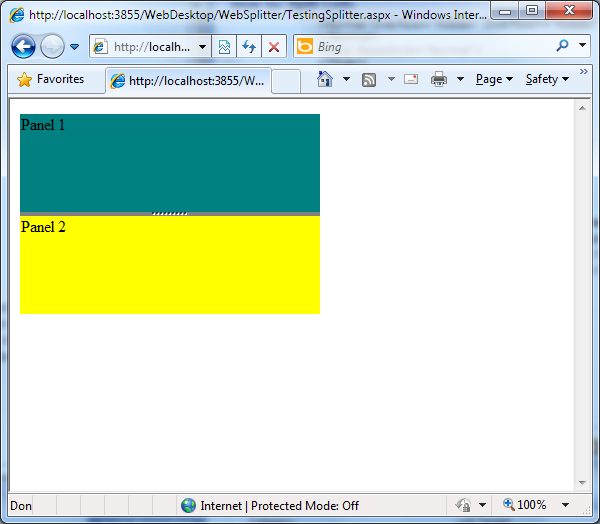Open the Safety menu
Screen dimensions: 600x524
[546, 79]
